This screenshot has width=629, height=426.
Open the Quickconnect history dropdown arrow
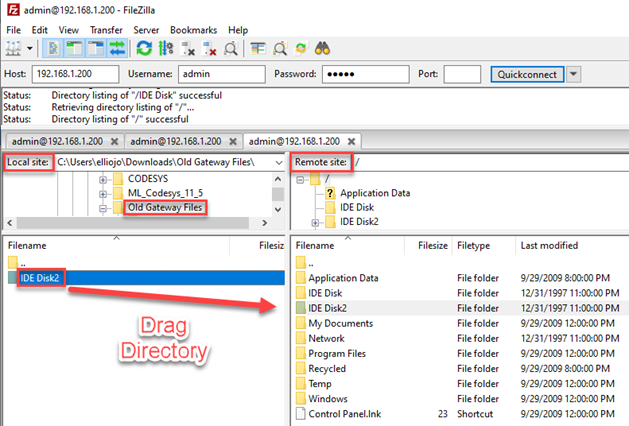pos(573,74)
